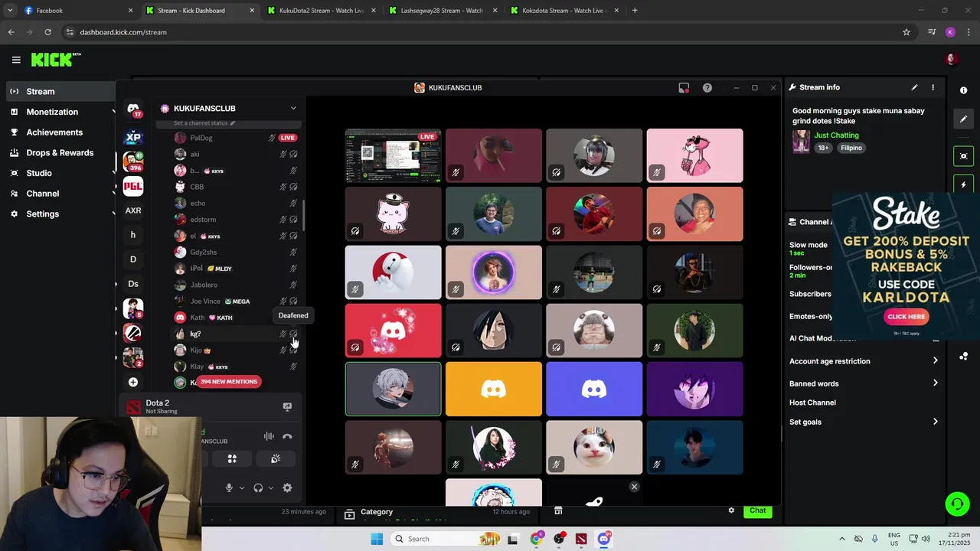980x551 pixels.
Task: Open microphone input options arrow
Action: point(242,488)
